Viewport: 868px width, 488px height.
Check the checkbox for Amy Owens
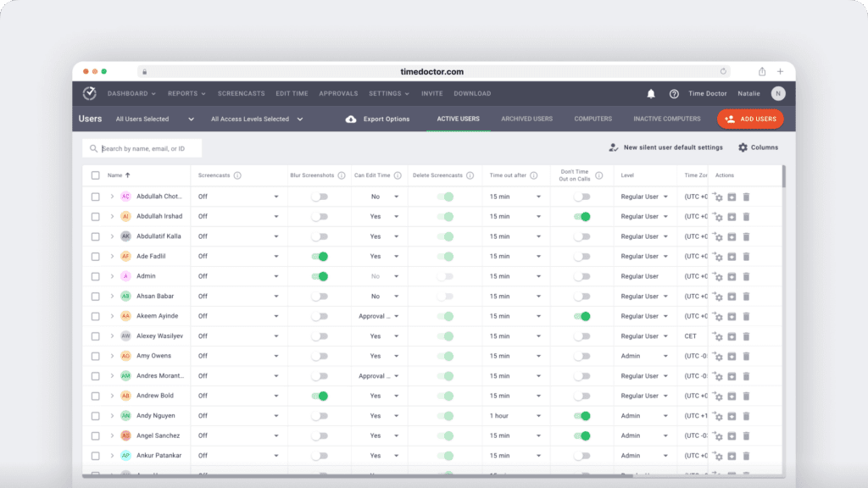click(95, 356)
